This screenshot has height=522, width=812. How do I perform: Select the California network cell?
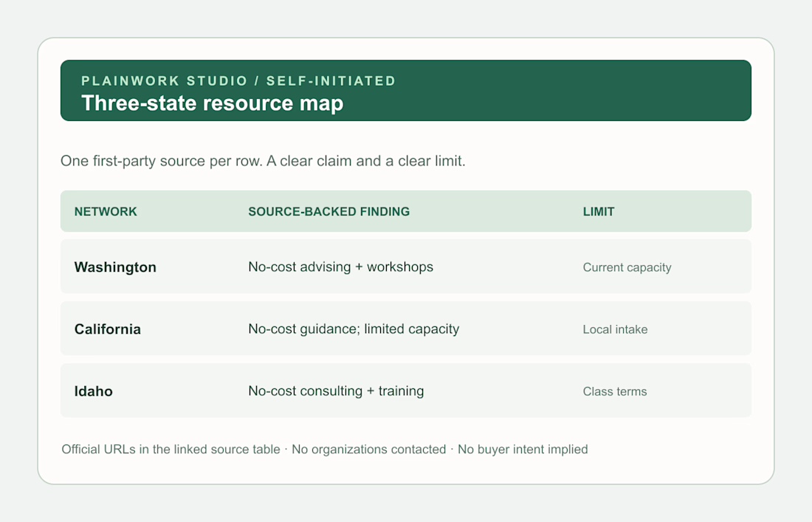tap(108, 329)
